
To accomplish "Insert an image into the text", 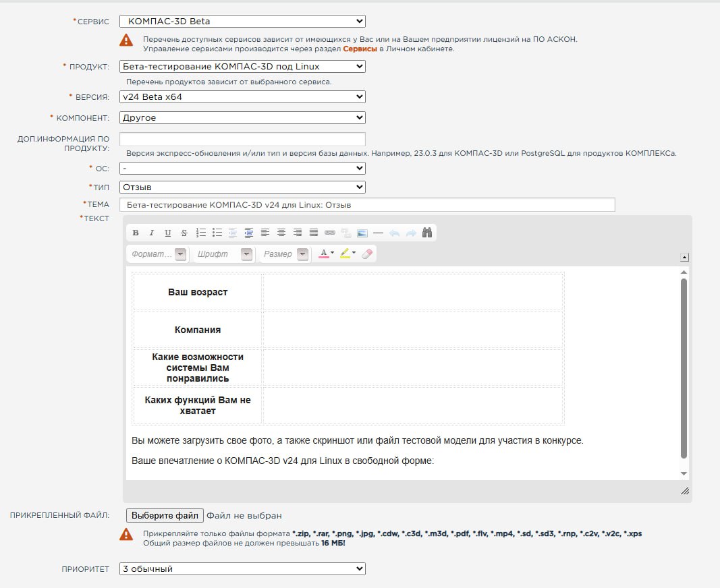I will coord(362,233).
